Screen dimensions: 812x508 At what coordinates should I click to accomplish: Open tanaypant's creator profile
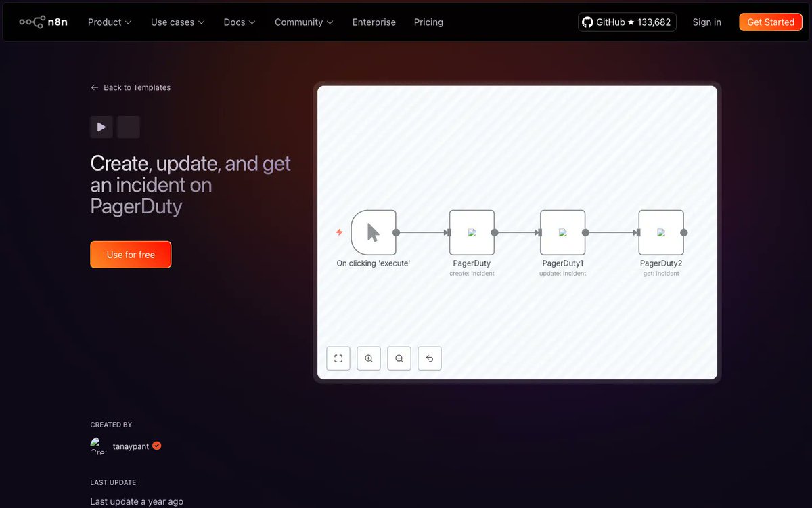pos(131,446)
